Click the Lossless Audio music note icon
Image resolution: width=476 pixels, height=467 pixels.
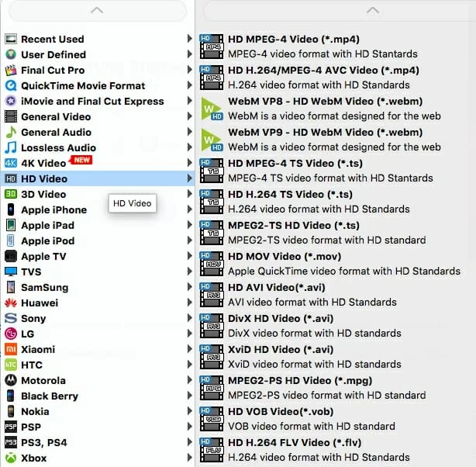coord(11,147)
